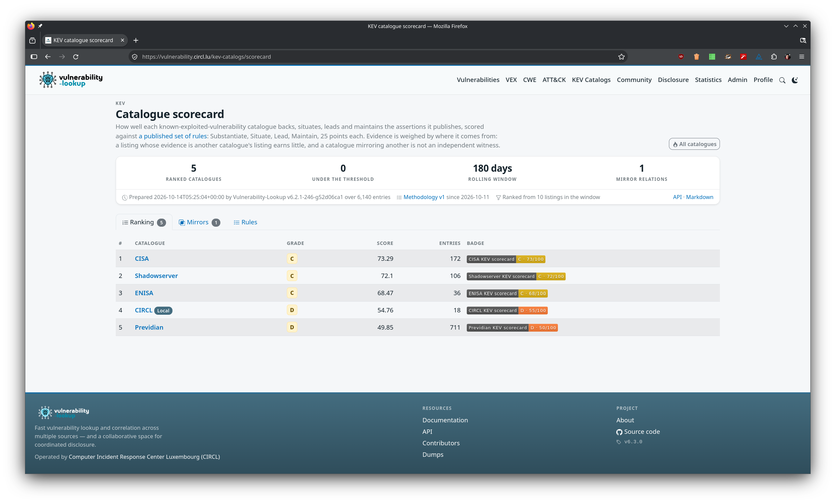Click the Shadowserver KEV scorecard badge

click(516, 276)
